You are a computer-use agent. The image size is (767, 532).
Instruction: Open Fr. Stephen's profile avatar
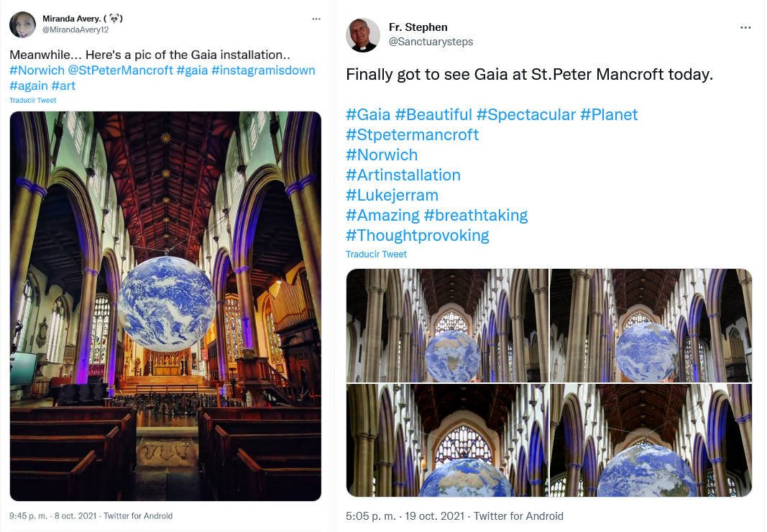point(362,35)
